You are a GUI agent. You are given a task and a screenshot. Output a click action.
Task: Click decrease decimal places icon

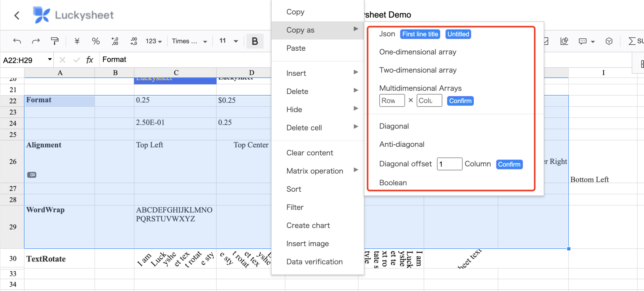(115, 41)
